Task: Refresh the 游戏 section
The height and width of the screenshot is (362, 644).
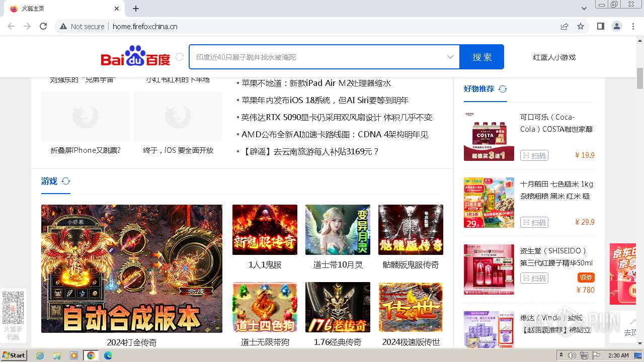Action: (x=65, y=181)
